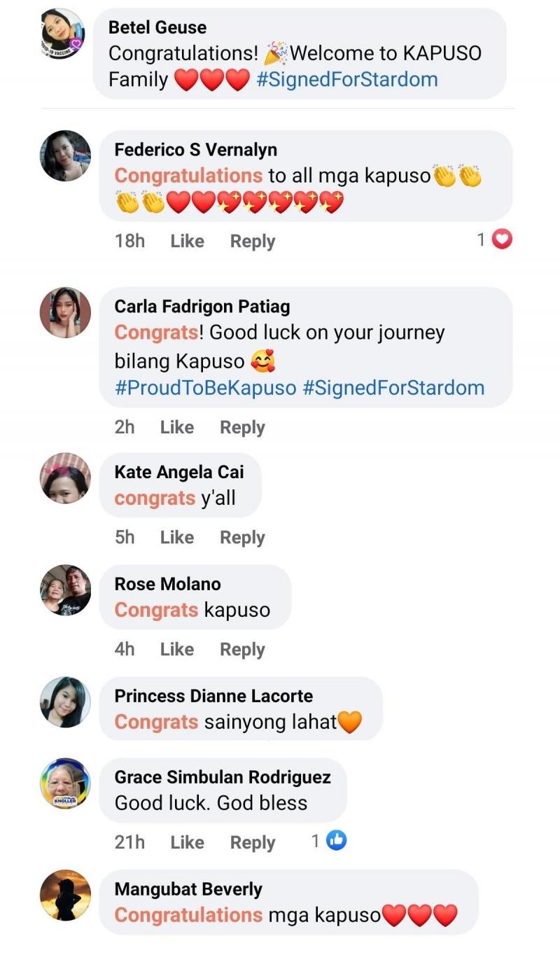
Task: Like Rose Molano's comment
Action: click(176, 649)
